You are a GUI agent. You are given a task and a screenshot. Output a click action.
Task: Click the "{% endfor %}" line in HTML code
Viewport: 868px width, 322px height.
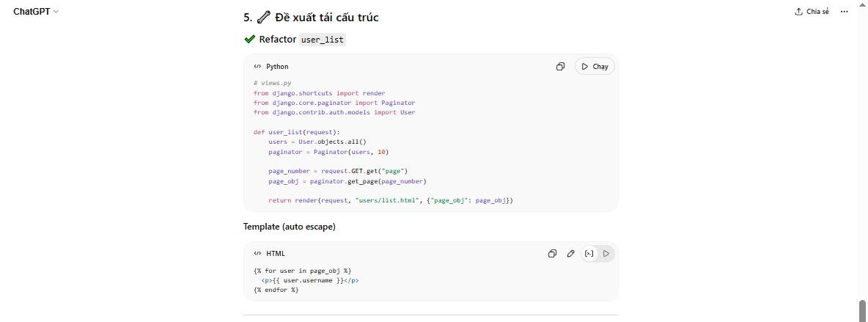276,290
